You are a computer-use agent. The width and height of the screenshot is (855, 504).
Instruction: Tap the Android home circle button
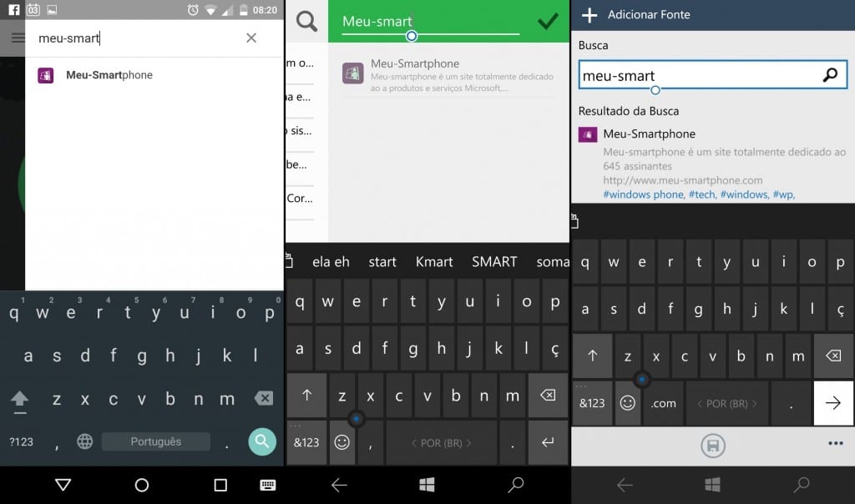(x=142, y=485)
